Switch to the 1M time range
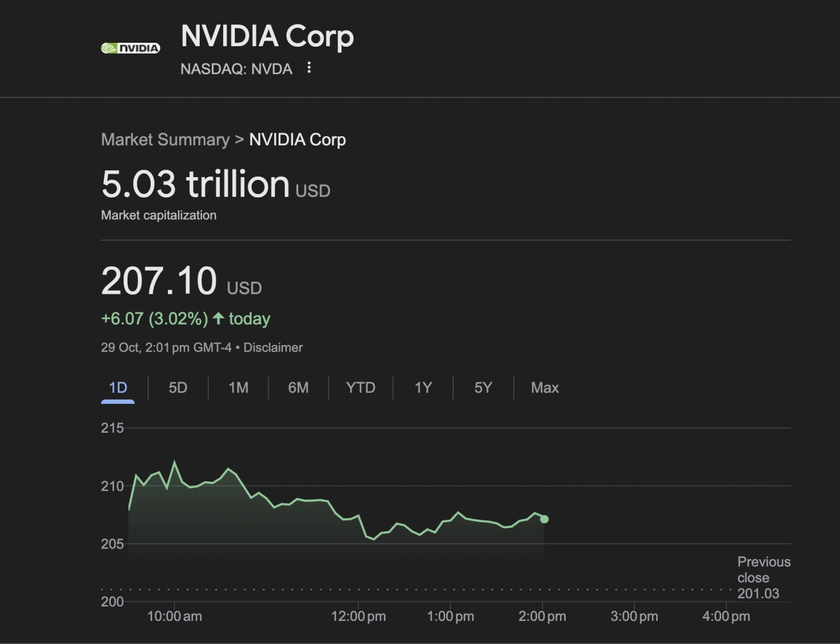The width and height of the screenshot is (840, 644). (x=238, y=387)
